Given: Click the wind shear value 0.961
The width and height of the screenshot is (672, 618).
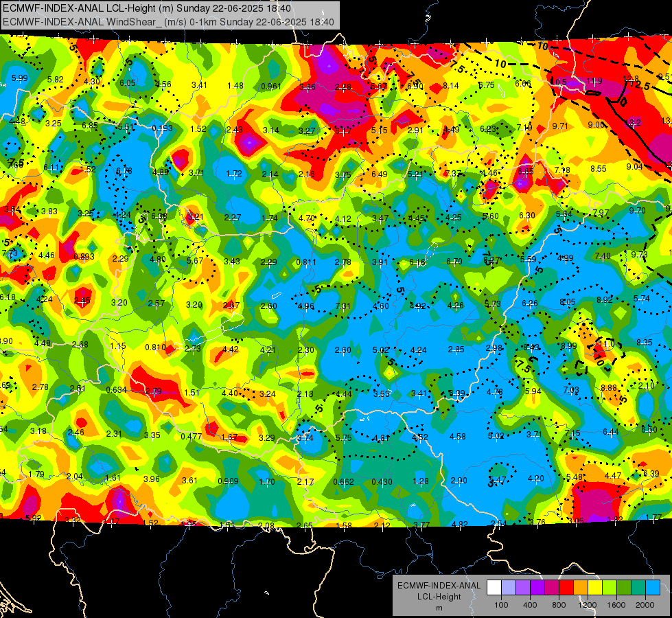Looking at the screenshot, I should pyautogui.click(x=271, y=87).
